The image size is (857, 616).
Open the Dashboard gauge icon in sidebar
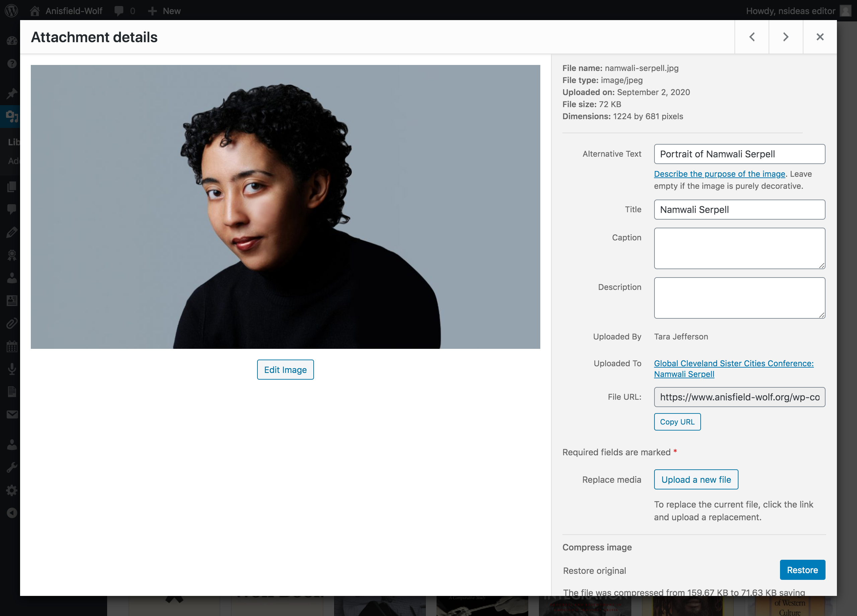(12, 41)
